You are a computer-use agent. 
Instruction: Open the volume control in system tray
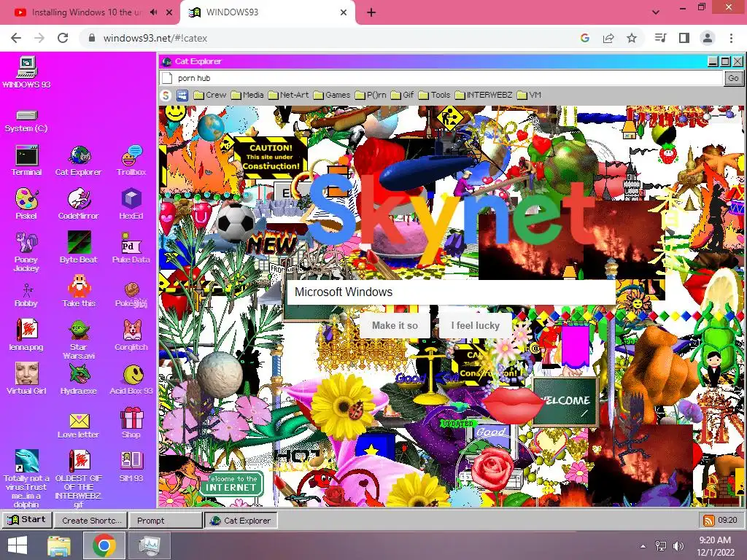tap(678, 546)
